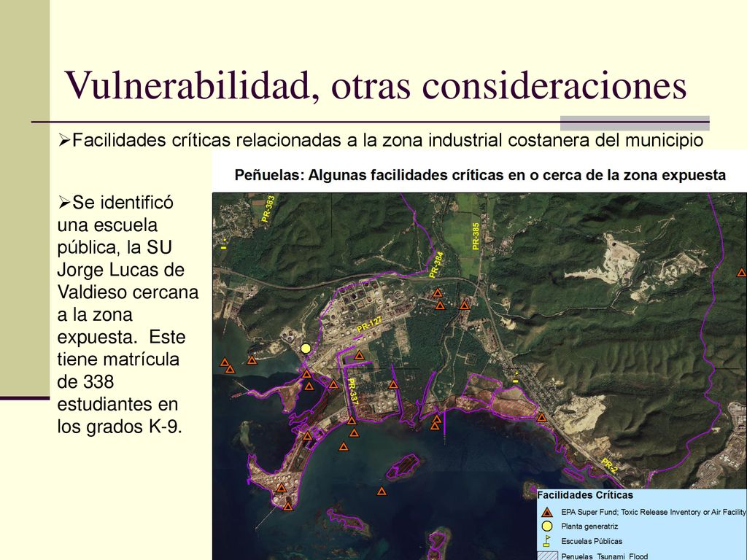Image resolution: width=747 pixels, height=560 pixels.
Task: Click the Escuelas Públicas flag legend icon
Action: (x=547, y=541)
